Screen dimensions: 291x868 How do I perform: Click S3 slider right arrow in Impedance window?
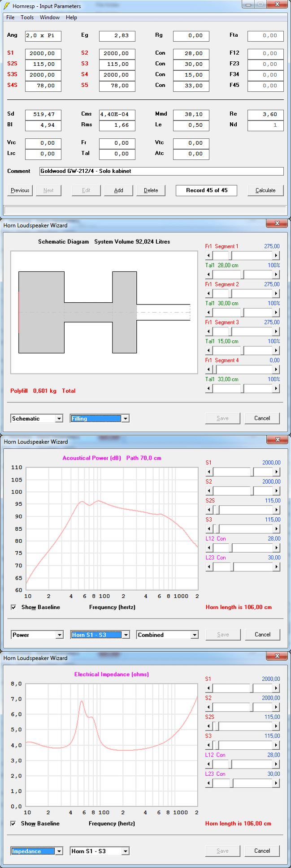pos(276,745)
